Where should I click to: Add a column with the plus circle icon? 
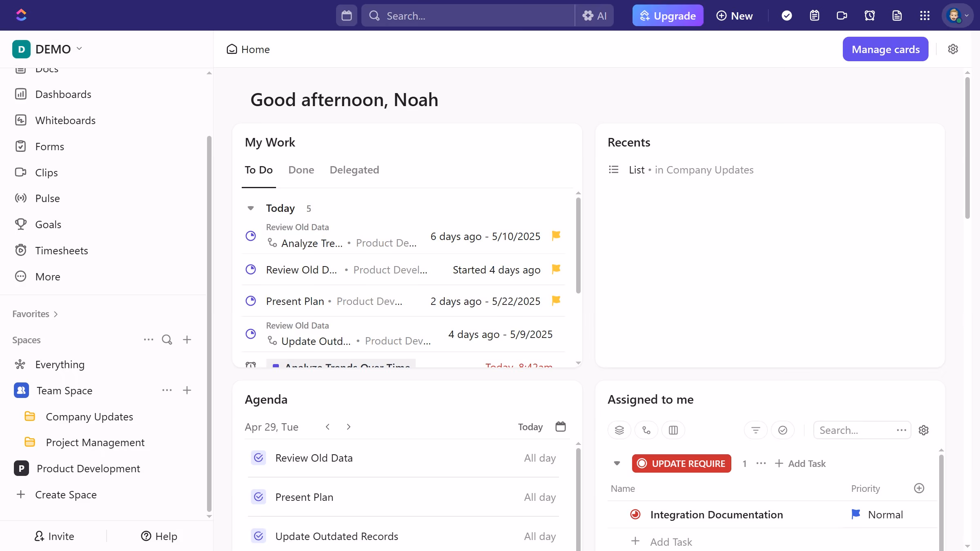click(x=919, y=488)
